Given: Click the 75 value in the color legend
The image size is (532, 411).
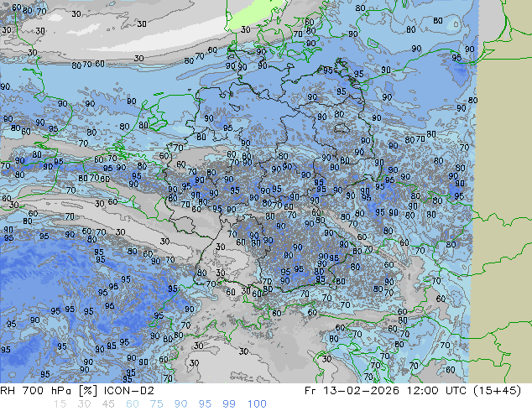Looking at the screenshot, I should click(156, 403).
